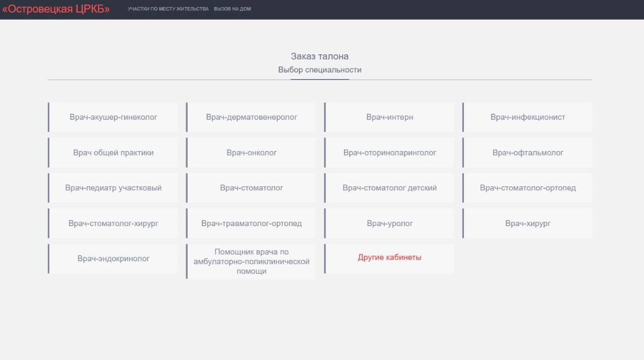
Task: Select Врач-инфекционист from the specialties
Action: [x=528, y=117]
